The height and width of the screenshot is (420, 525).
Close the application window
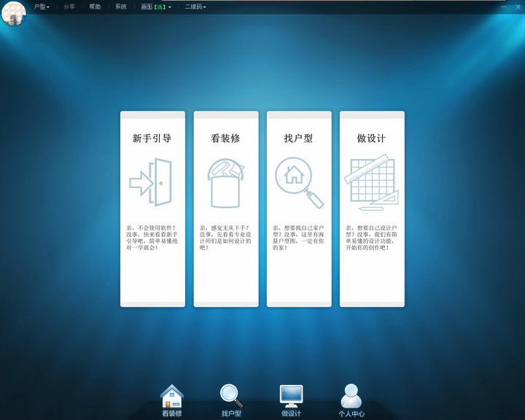pyautogui.click(x=516, y=5)
